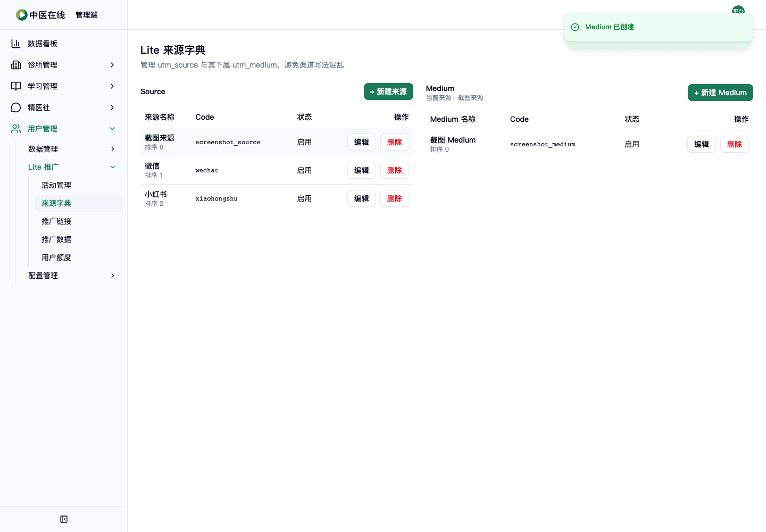This screenshot has height=532, width=766.
Task: Open 推广数据 submenu item
Action: click(x=79, y=239)
